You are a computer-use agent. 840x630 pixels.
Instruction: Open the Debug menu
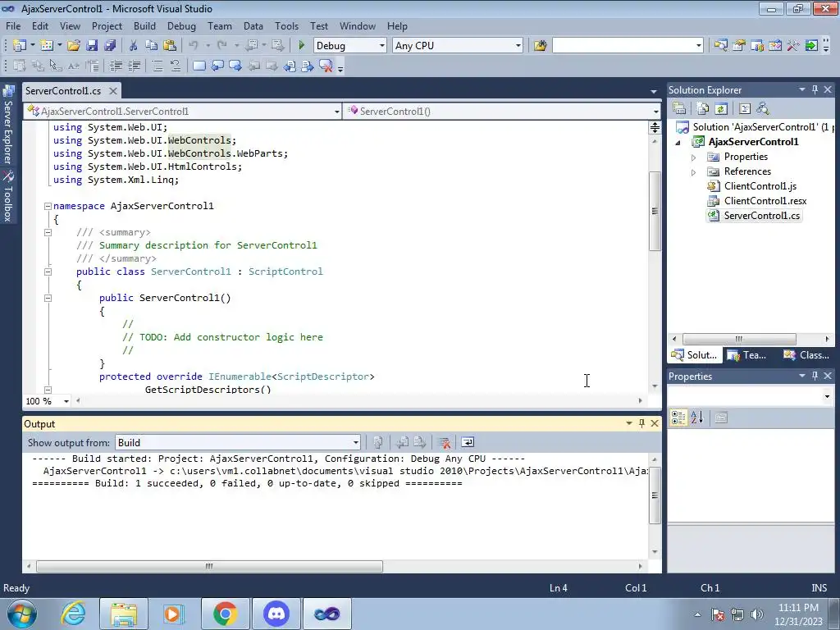click(181, 25)
